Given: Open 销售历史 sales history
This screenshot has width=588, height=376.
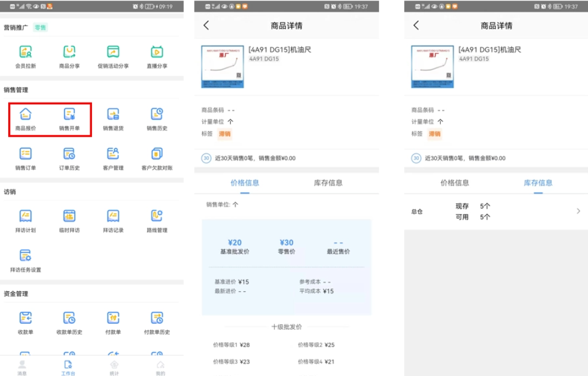Looking at the screenshot, I should [157, 119].
